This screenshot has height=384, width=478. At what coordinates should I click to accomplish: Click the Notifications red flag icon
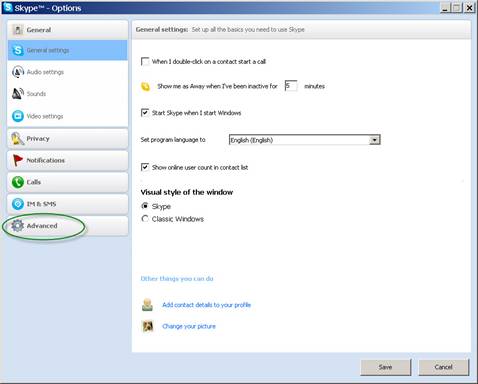[17, 160]
